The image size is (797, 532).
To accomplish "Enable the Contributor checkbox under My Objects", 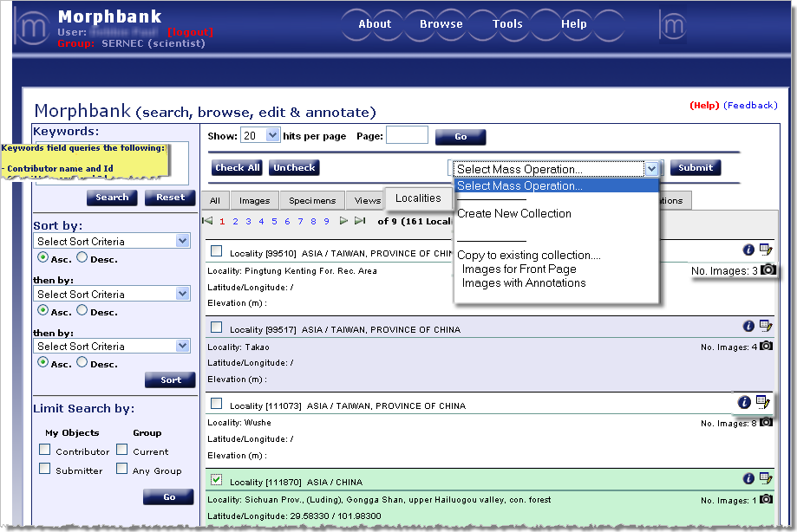I will [44, 450].
